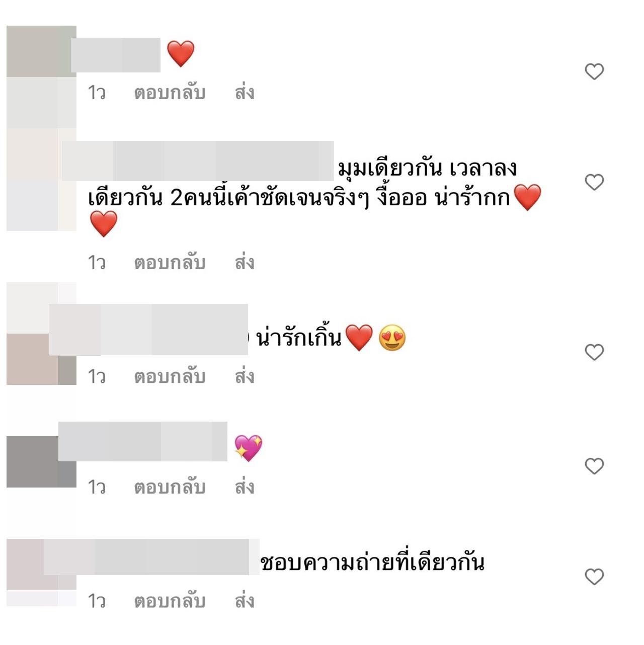
Task: Like the sparkling pink heart comment
Action: 594,466
